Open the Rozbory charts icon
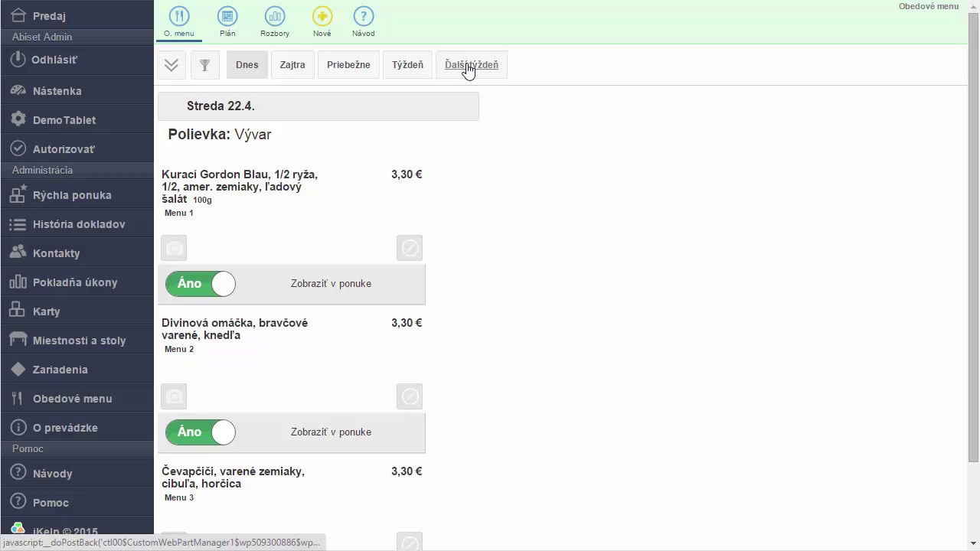 coord(275,16)
